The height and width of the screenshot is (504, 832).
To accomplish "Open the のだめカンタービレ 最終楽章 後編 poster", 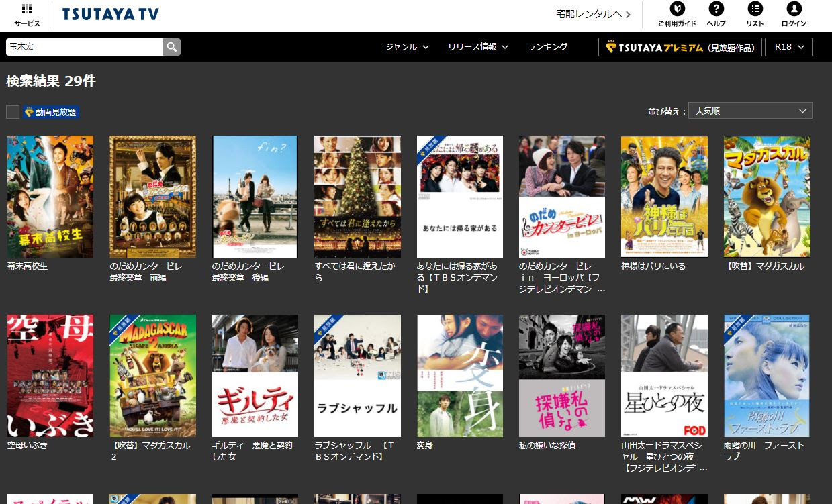I will click(x=255, y=197).
